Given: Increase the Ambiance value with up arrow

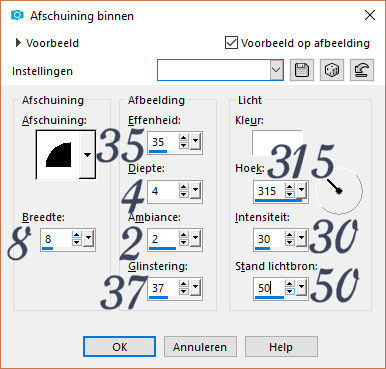Looking at the screenshot, I should click(184, 235).
